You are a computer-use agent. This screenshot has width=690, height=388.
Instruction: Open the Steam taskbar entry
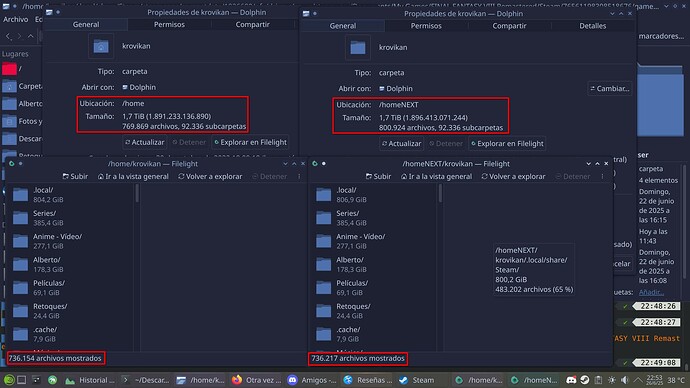pyautogui.click(x=416, y=380)
